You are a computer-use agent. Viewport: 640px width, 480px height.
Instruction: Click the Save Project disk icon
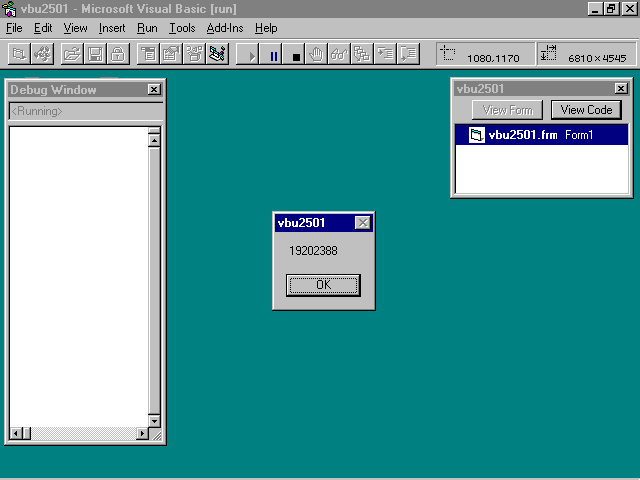95,55
